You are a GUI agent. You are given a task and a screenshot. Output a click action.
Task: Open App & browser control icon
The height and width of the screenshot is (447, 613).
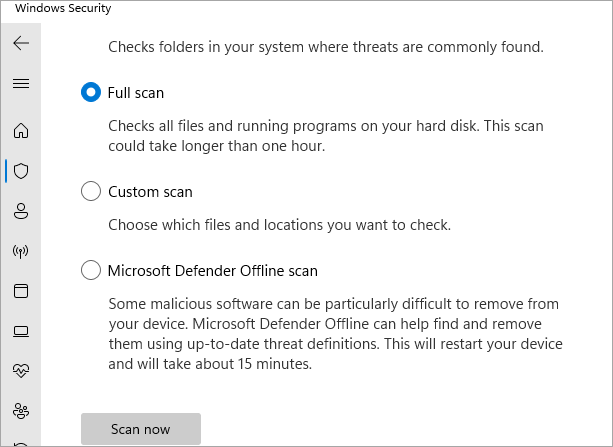coord(20,290)
